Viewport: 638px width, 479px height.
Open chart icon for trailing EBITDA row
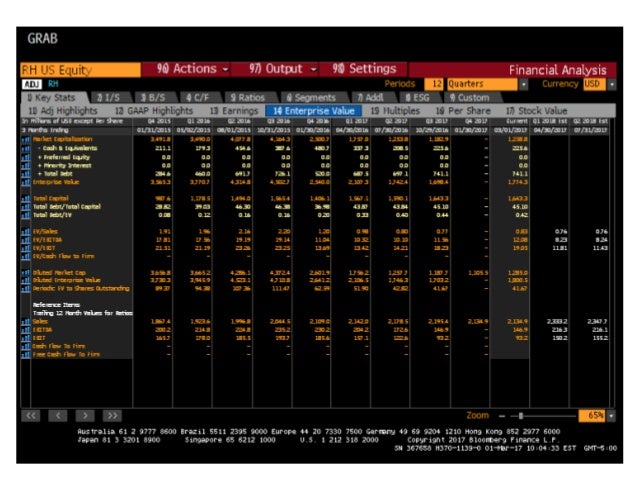pos(26,330)
